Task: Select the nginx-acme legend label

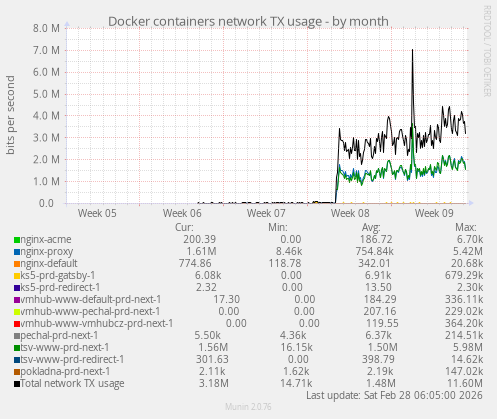Action: point(46,240)
